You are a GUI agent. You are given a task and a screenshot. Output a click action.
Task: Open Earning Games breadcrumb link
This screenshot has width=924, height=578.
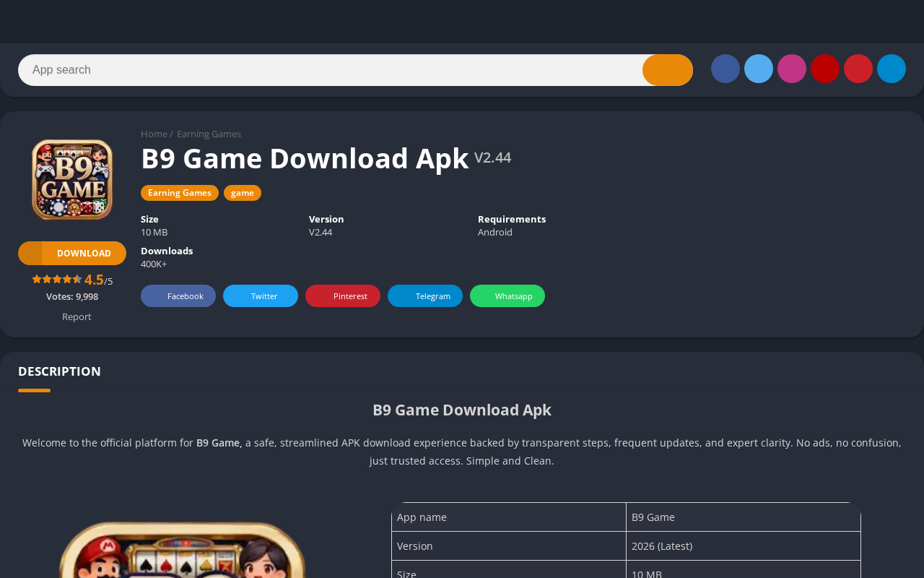tap(209, 134)
